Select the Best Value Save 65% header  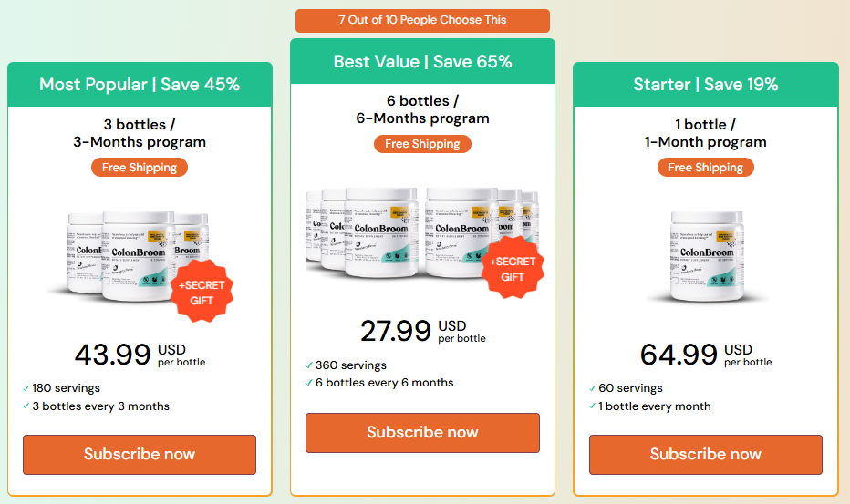click(423, 61)
